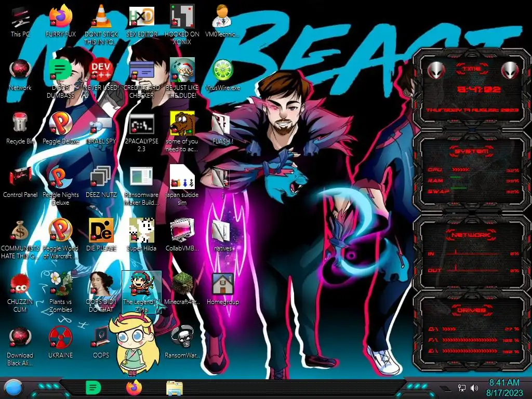Screen dimensions: 532x399
Task: Open the Dev C++ NEVER USED icon
Action: [x=101, y=70]
